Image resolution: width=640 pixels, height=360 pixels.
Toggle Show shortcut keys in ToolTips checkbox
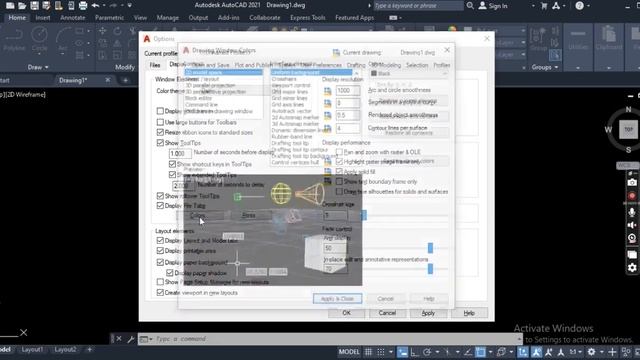172,164
